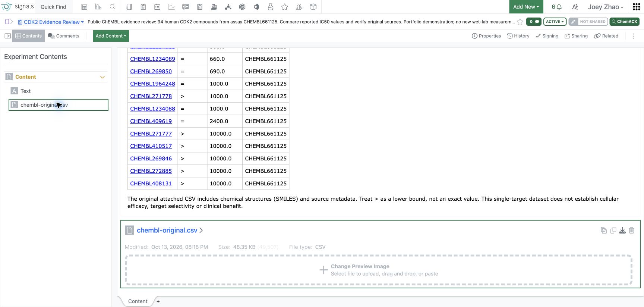Open the Joey Zhao user menu
The width and height of the screenshot is (644, 307).
pos(606,7)
